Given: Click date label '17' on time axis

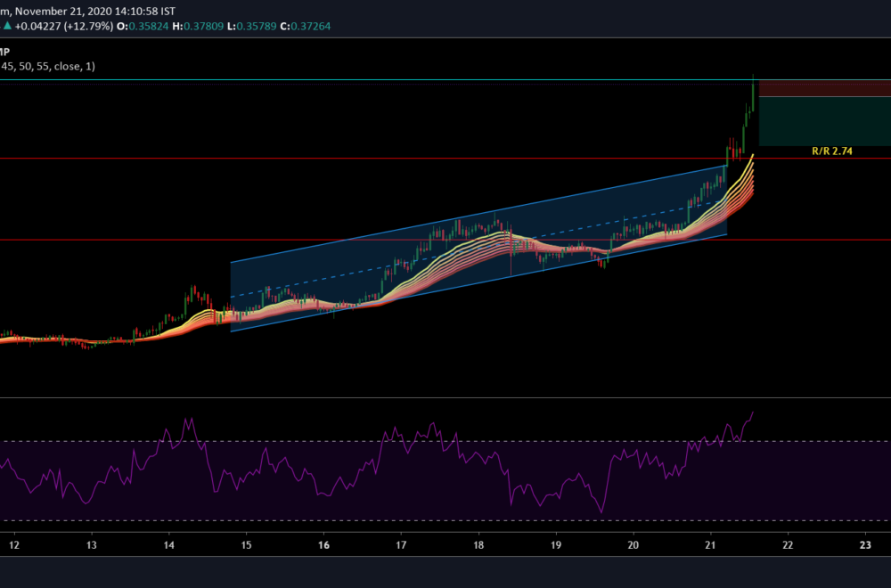Looking at the screenshot, I should pyautogui.click(x=401, y=545).
